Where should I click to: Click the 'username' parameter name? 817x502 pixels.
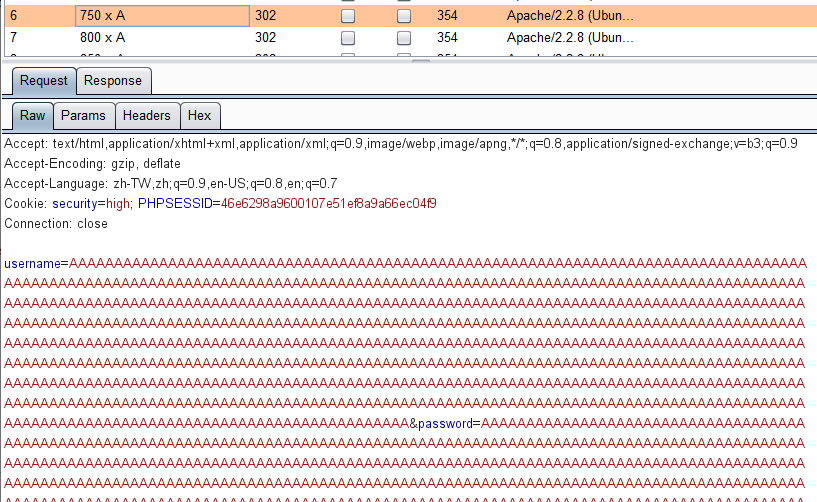click(x=32, y=264)
